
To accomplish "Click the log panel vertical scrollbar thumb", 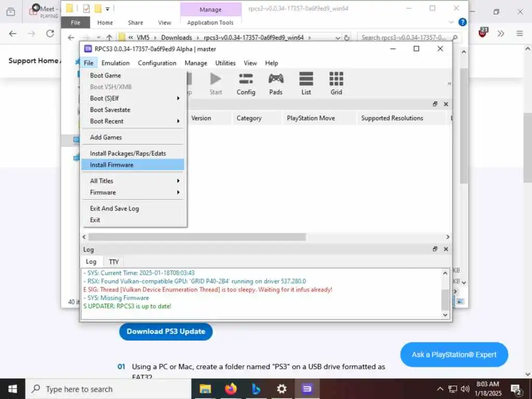I will coord(445,300).
